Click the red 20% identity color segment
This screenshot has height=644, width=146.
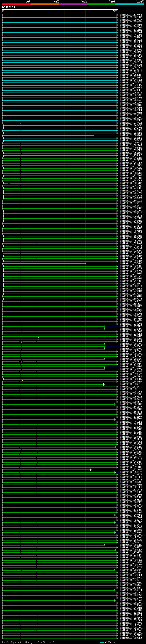16,4
